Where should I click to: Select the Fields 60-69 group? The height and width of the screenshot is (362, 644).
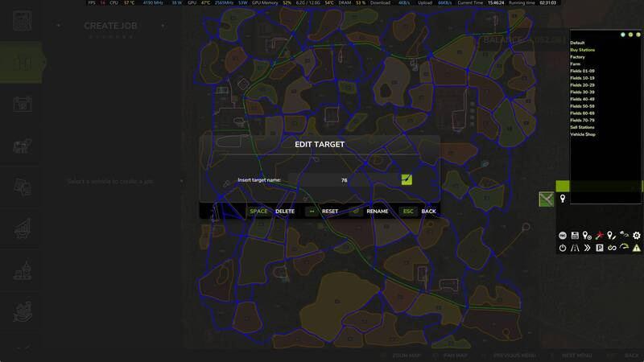[582, 113]
